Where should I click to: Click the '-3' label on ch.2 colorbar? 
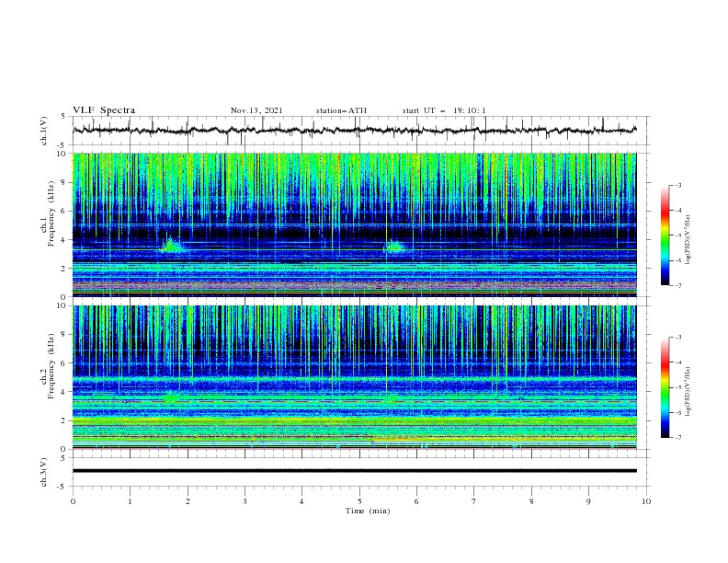coord(677,338)
